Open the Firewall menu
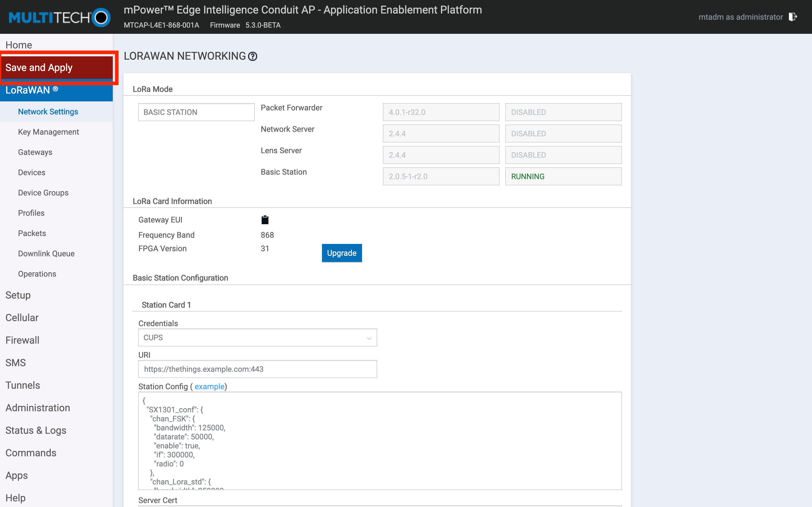The image size is (812, 507). (22, 340)
